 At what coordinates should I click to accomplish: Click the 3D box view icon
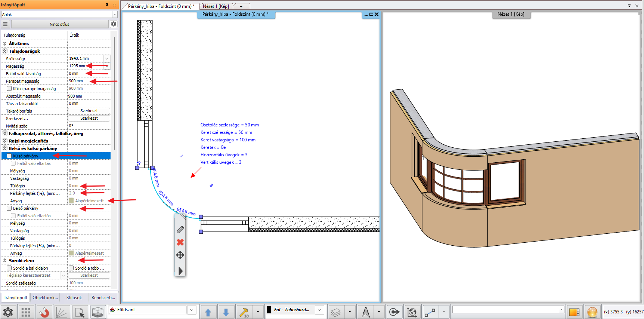click(x=97, y=312)
